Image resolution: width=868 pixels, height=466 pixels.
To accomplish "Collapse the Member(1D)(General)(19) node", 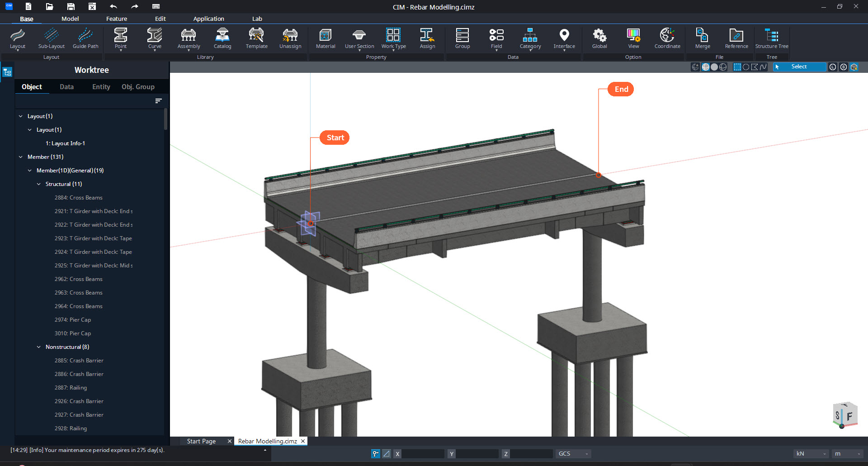I will [x=29, y=171].
